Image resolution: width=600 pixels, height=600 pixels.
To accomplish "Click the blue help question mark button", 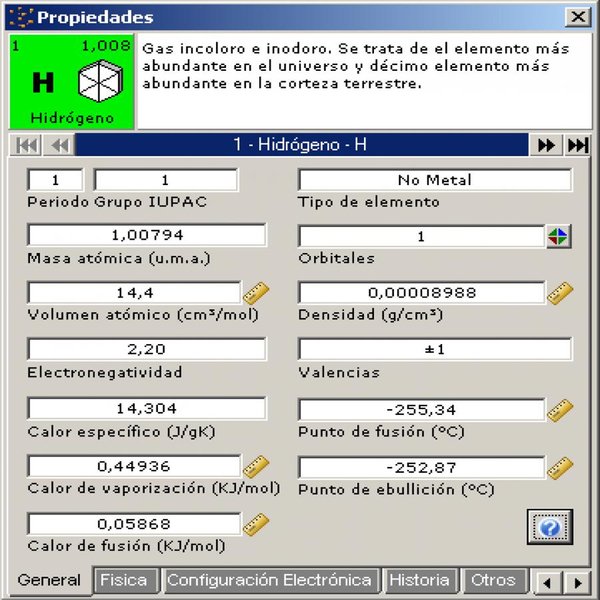I will click(x=549, y=526).
